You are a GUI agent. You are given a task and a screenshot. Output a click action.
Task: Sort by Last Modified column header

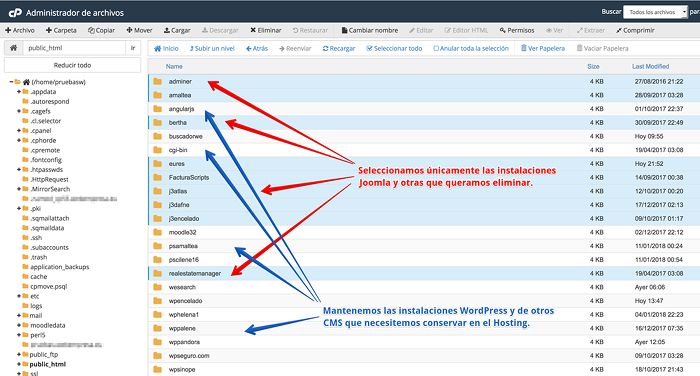pos(650,66)
